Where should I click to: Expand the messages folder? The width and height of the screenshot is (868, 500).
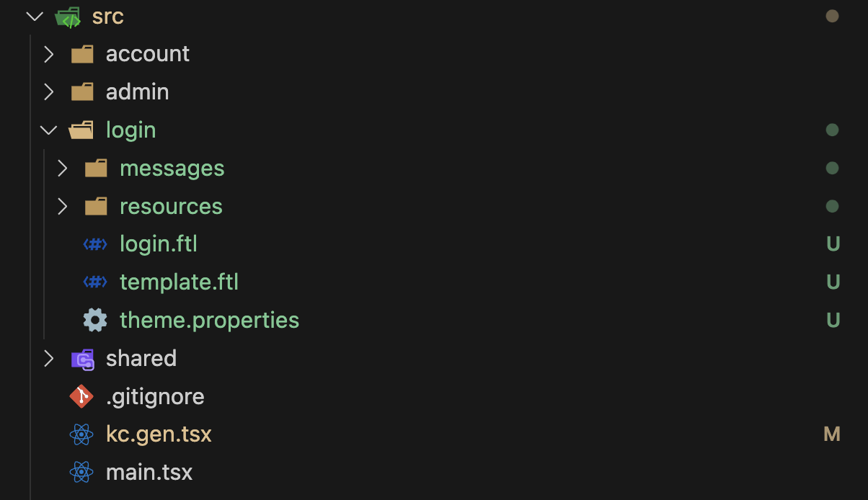(62, 168)
